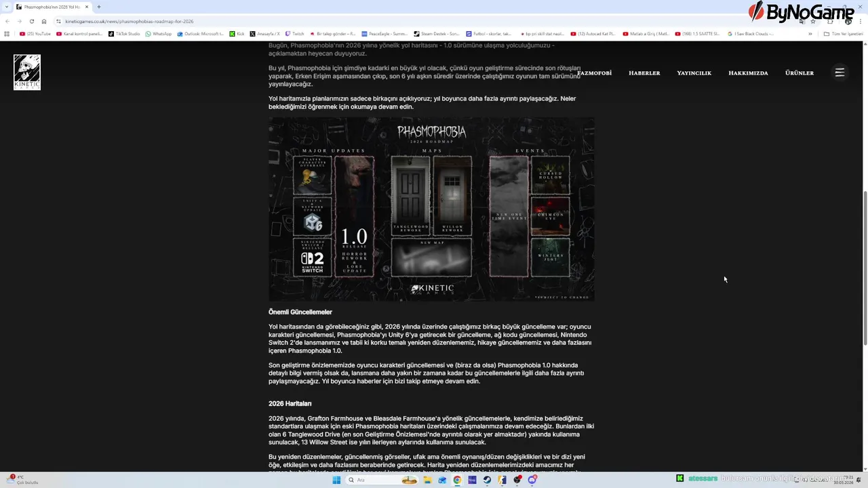
Task: Open a new browser tab
Action: click(98, 7)
